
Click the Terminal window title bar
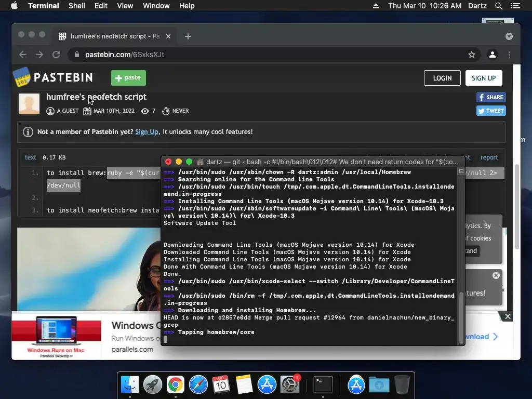point(312,162)
